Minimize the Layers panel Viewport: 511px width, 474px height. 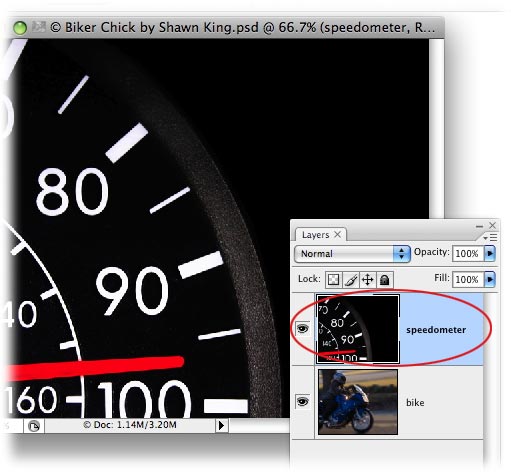479,226
